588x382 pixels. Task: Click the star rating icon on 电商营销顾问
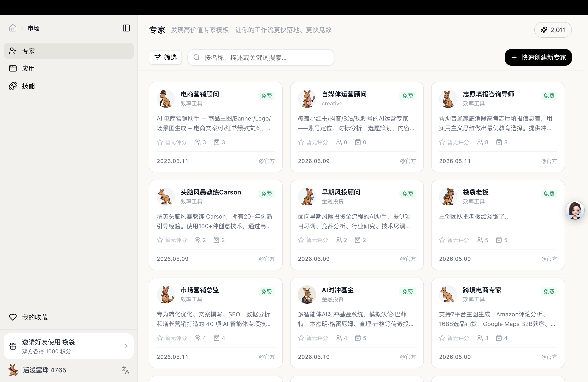(x=160, y=142)
